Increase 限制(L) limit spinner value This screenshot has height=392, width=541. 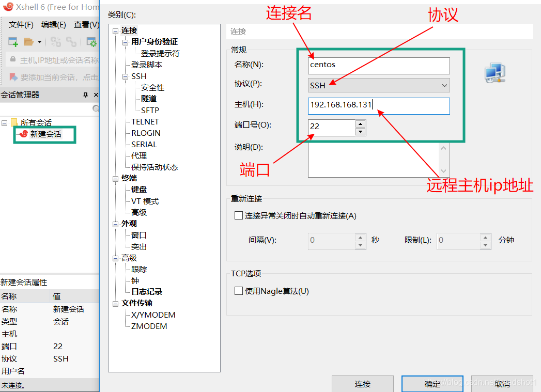[485, 238]
